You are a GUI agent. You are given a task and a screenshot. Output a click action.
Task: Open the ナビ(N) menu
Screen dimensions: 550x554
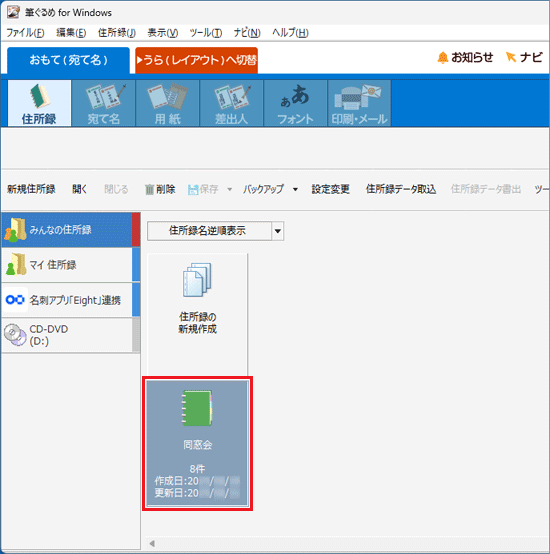[x=247, y=33]
